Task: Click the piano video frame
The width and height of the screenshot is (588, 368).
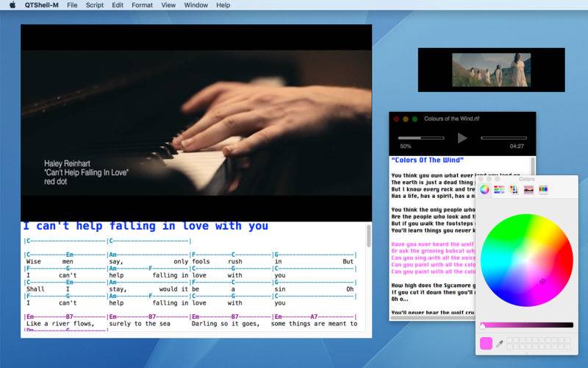Action: tap(196, 123)
